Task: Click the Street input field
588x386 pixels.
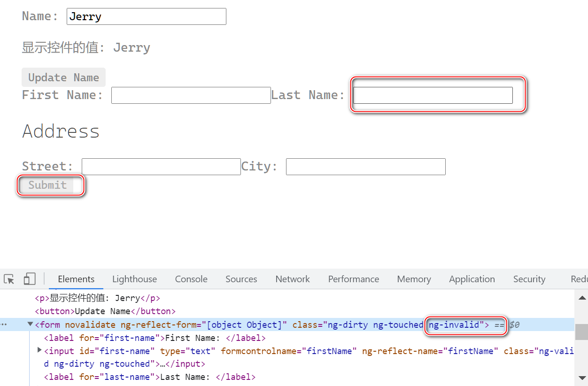Action: tap(161, 167)
